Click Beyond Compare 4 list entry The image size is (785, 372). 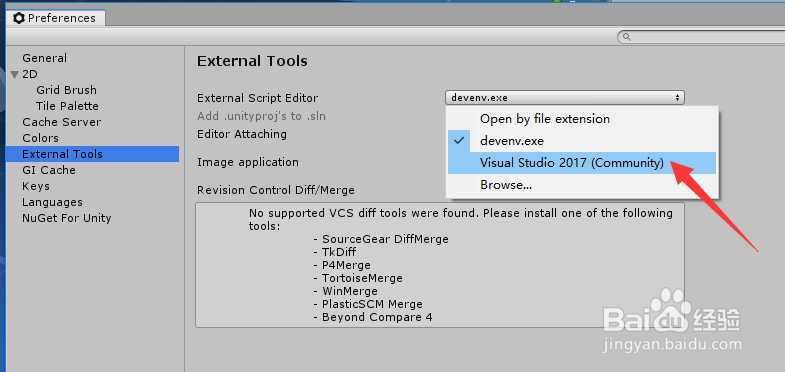click(377, 317)
